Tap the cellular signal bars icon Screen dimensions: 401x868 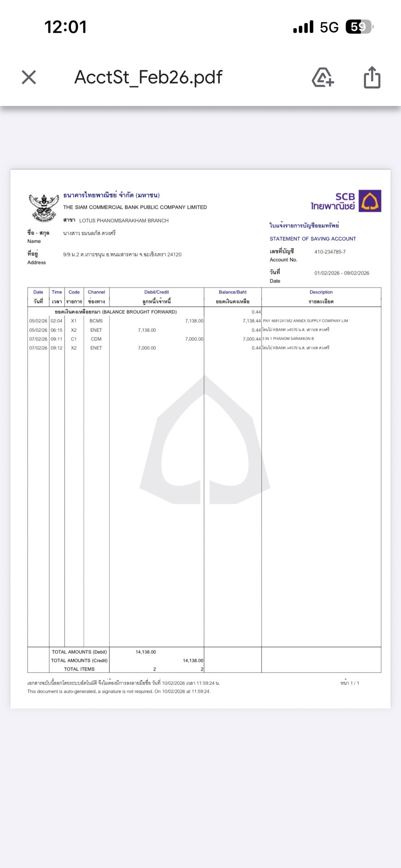tap(303, 27)
